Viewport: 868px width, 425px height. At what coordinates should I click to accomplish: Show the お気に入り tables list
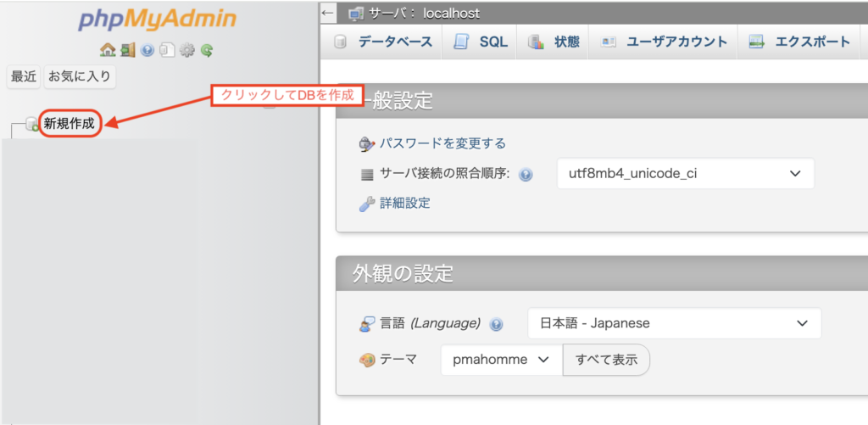click(80, 76)
